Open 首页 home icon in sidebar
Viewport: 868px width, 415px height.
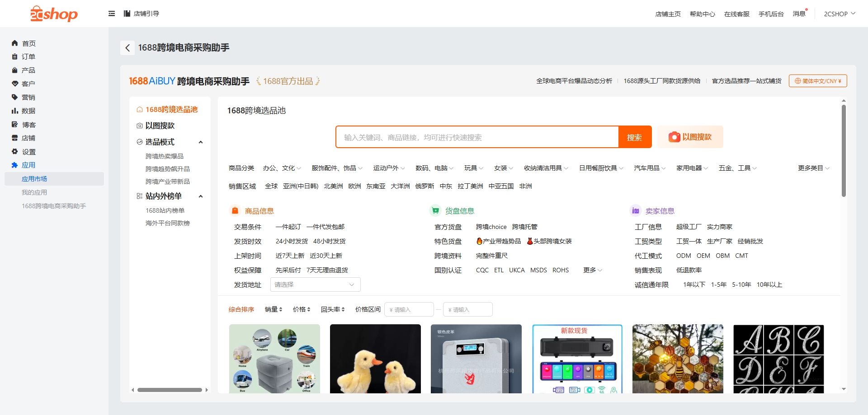coord(14,43)
